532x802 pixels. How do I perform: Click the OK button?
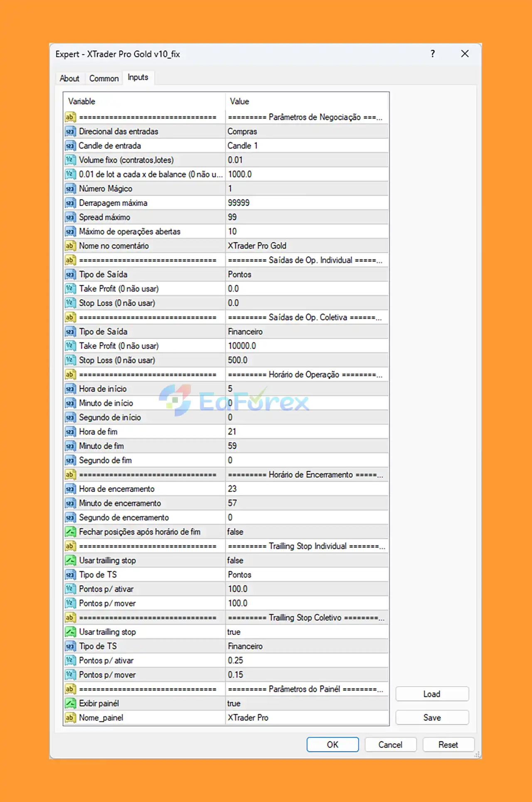[x=332, y=745]
